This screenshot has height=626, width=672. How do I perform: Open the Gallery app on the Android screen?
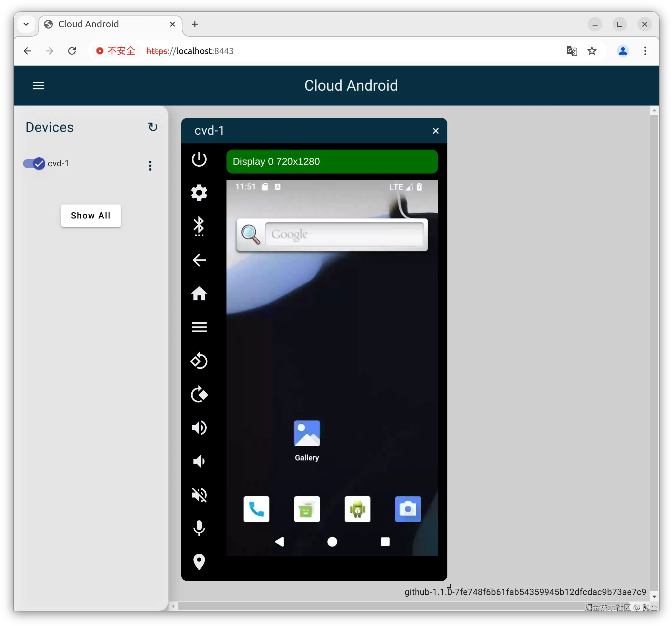click(307, 441)
